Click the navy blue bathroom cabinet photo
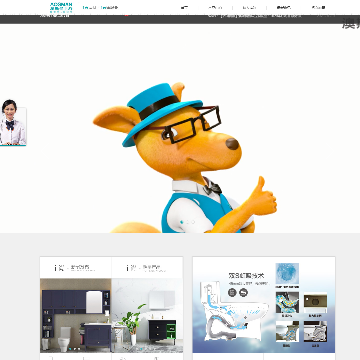 click(x=76, y=316)
